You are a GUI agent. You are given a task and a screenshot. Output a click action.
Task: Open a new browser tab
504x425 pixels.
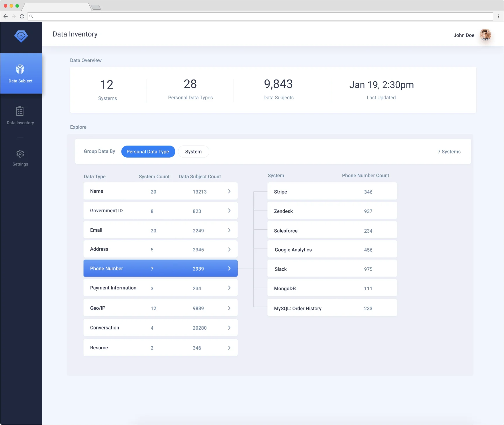tap(96, 7)
